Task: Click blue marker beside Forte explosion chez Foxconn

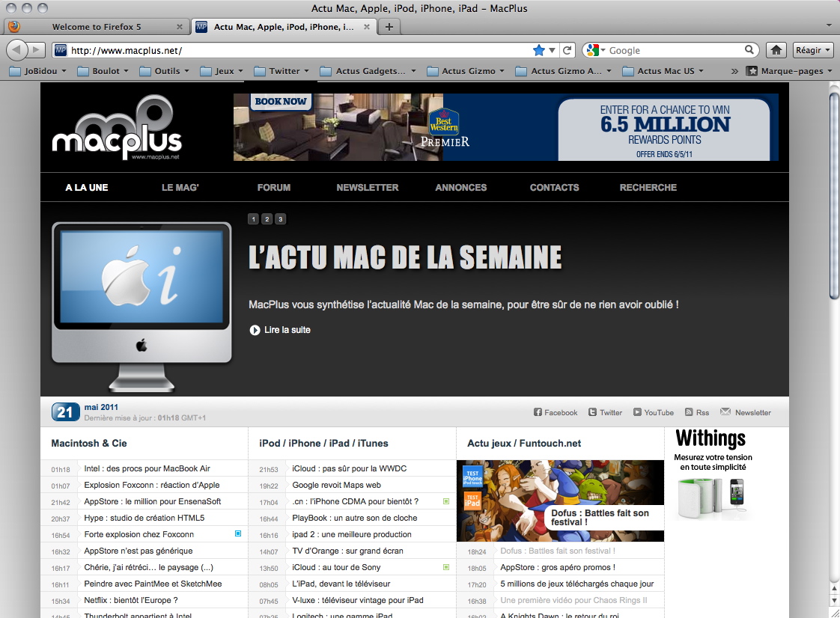Action: click(238, 533)
